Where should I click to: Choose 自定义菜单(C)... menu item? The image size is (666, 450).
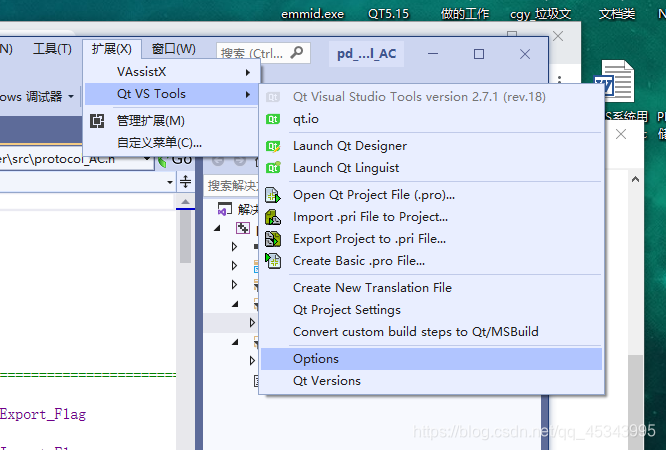click(x=172, y=143)
